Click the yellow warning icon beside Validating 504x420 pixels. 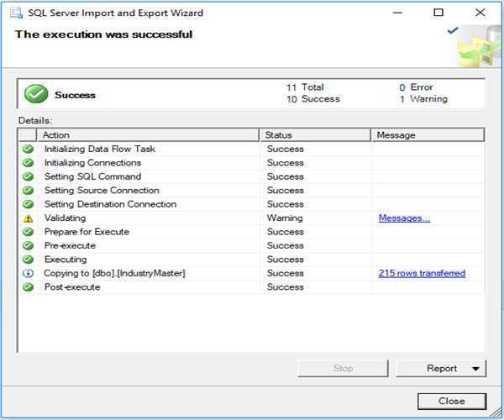click(x=28, y=218)
